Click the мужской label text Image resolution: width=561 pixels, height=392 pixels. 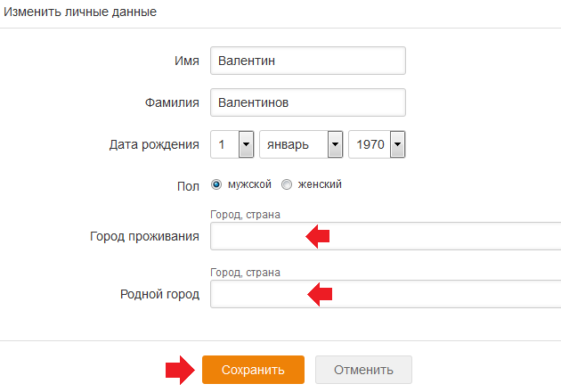tap(249, 184)
